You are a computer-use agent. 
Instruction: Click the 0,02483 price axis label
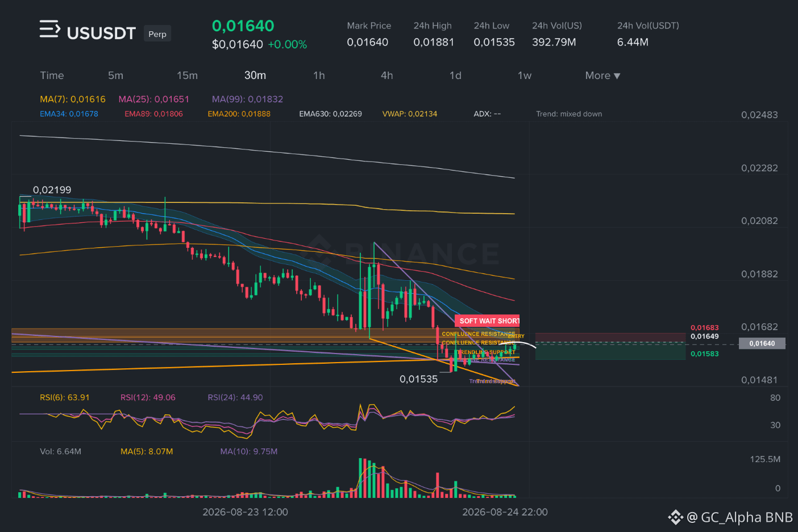pos(759,115)
